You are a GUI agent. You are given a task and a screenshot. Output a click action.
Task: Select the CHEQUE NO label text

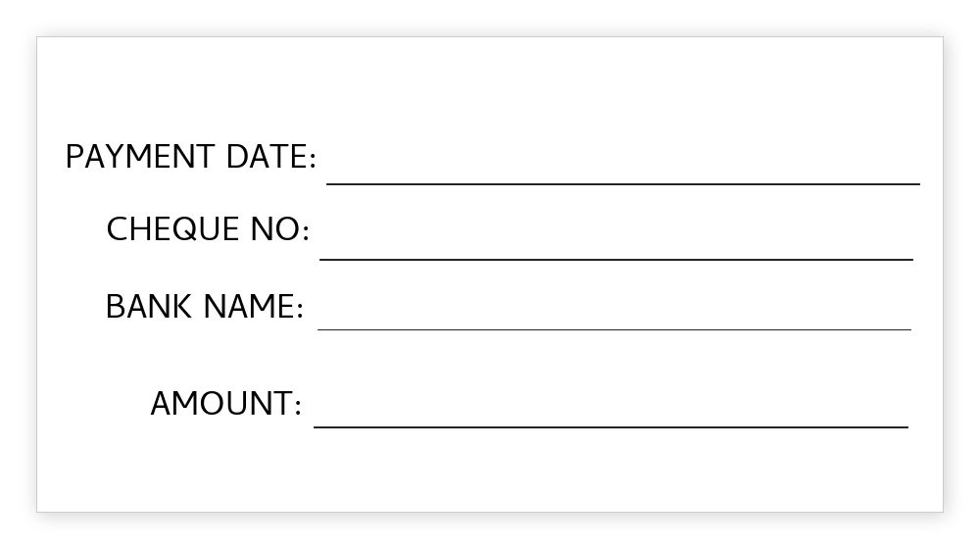click(207, 229)
